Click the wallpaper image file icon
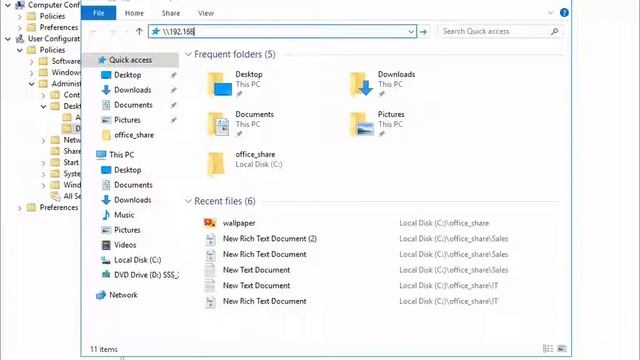Screen dimensions: 640x360 point(210,223)
